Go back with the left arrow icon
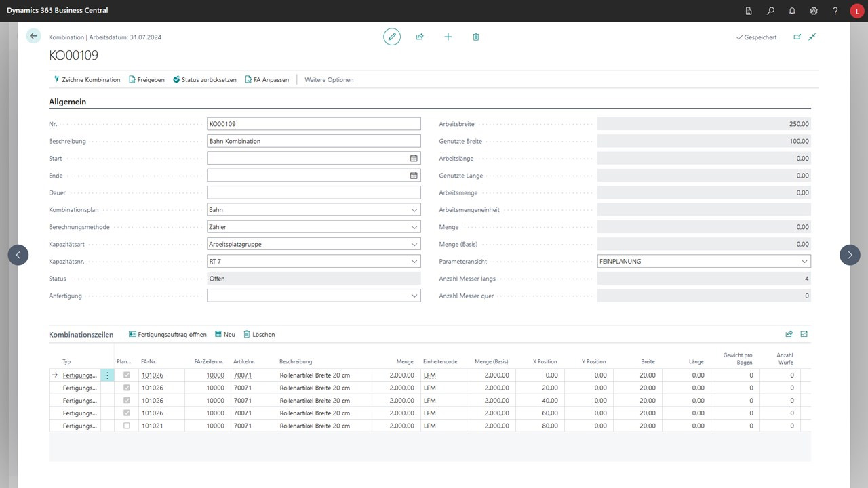 pyautogui.click(x=34, y=36)
